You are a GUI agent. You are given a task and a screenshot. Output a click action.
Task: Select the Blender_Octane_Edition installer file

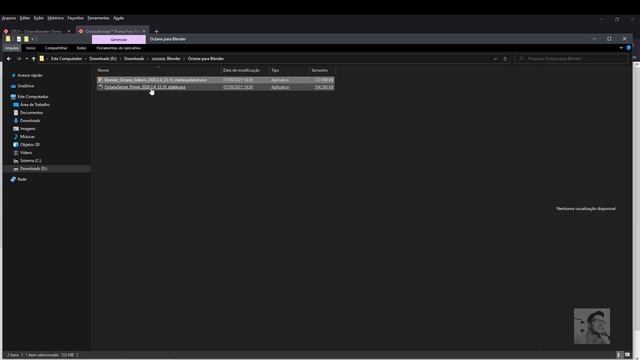pyautogui.click(x=216, y=80)
